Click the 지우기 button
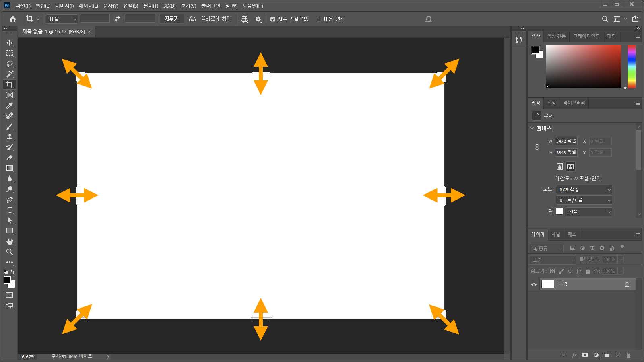The height and width of the screenshot is (362, 644). coord(171,19)
